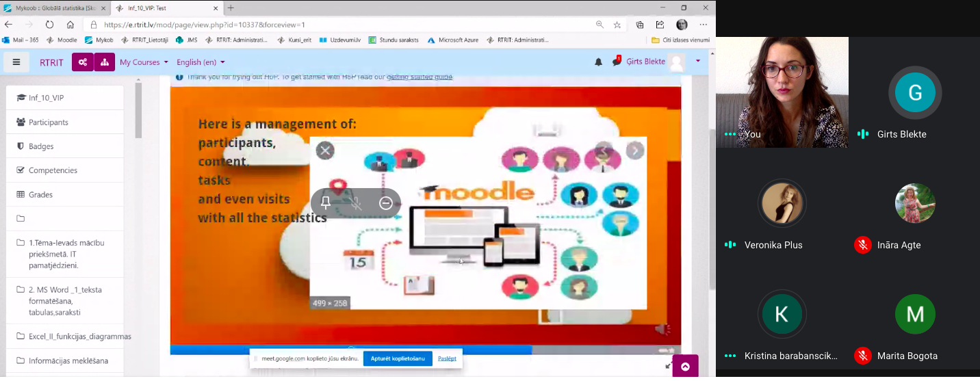The width and height of the screenshot is (980, 381).
Task: Go to the previous slide arrow
Action: 603,150
